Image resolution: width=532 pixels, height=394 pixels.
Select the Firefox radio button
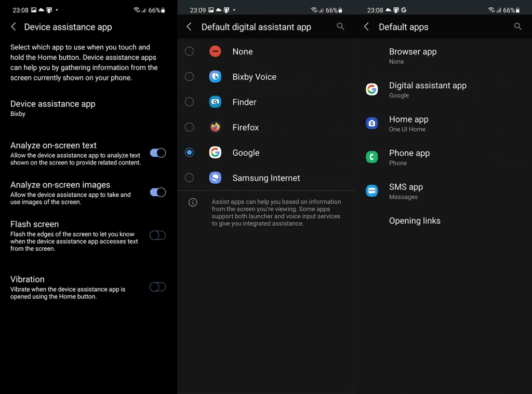tap(189, 127)
